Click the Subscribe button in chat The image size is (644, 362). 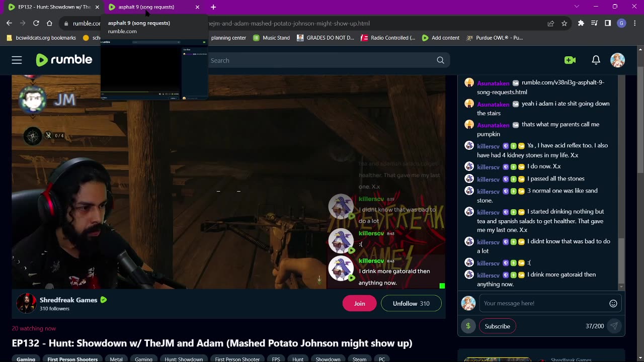(497, 326)
